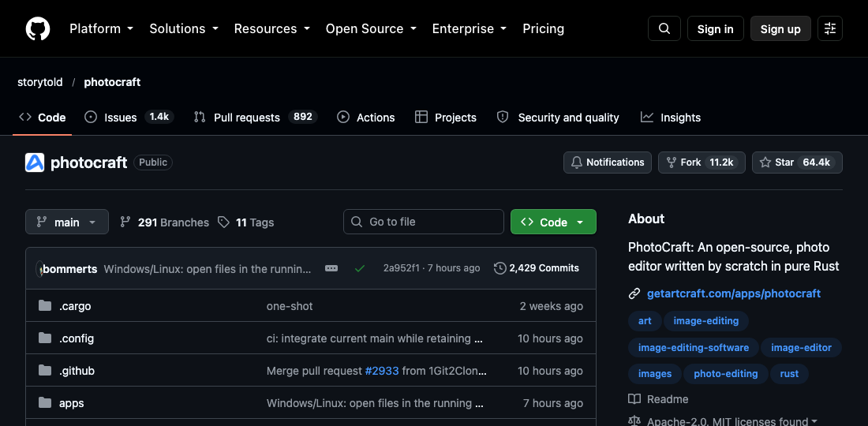Open the .cargo folder name
The width and height of the screenshot is (868, 426).
point(75,306)
